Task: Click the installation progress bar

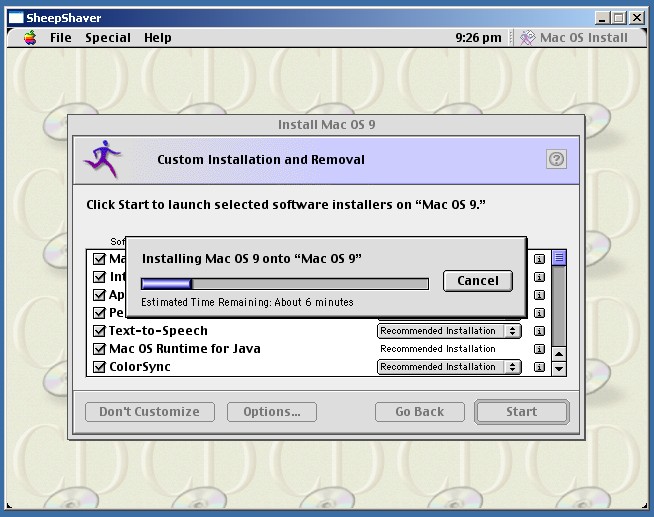Action: point(285,284)
